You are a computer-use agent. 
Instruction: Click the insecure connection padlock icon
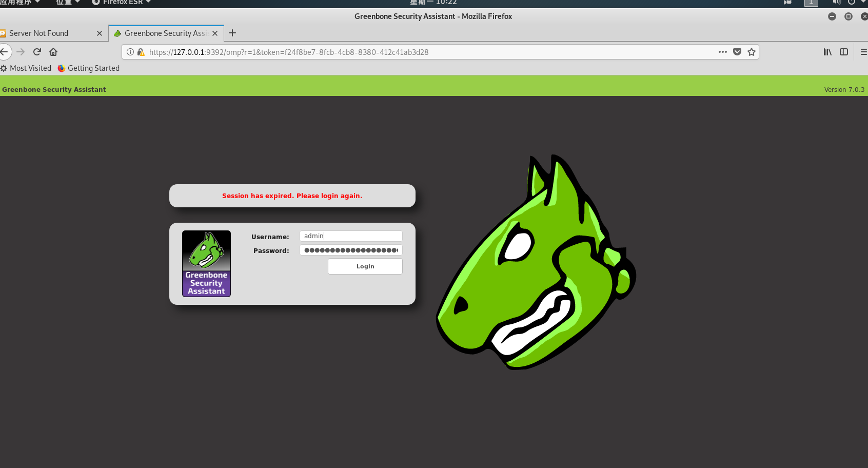[x=141, y=52]
